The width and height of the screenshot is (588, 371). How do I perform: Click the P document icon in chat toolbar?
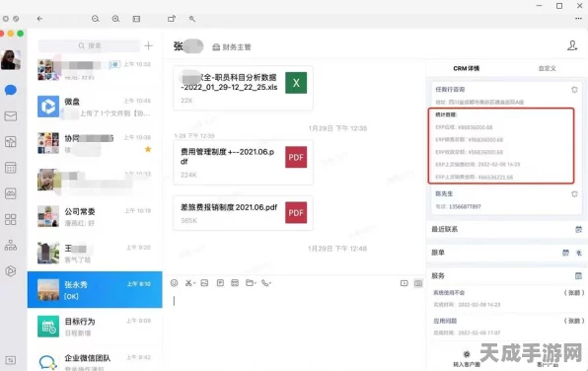(x=220, y=283)
